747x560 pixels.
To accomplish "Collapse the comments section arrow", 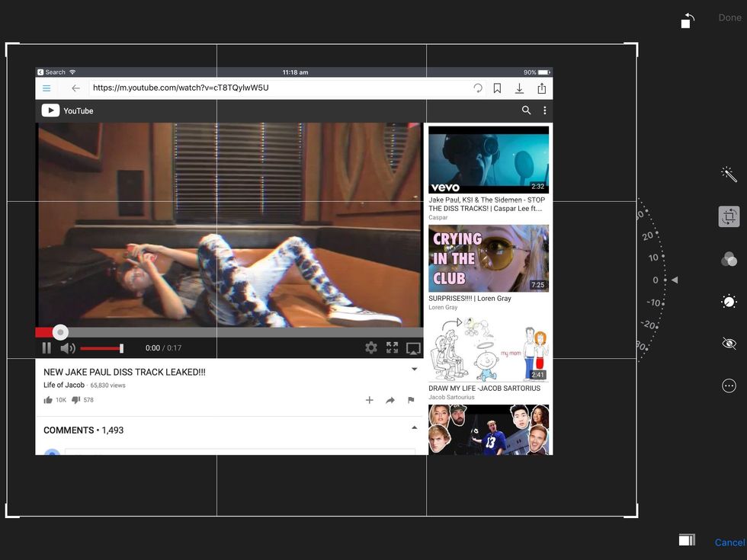I will coord(415,427).
